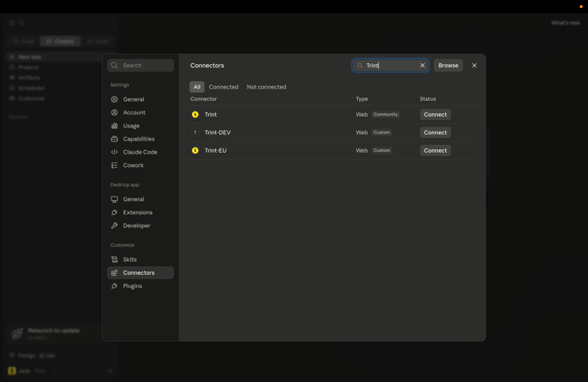This screenshot has height=382, width=588.
Task: Click the Trint-DEV letter T icon
Action: pos(195,133)
